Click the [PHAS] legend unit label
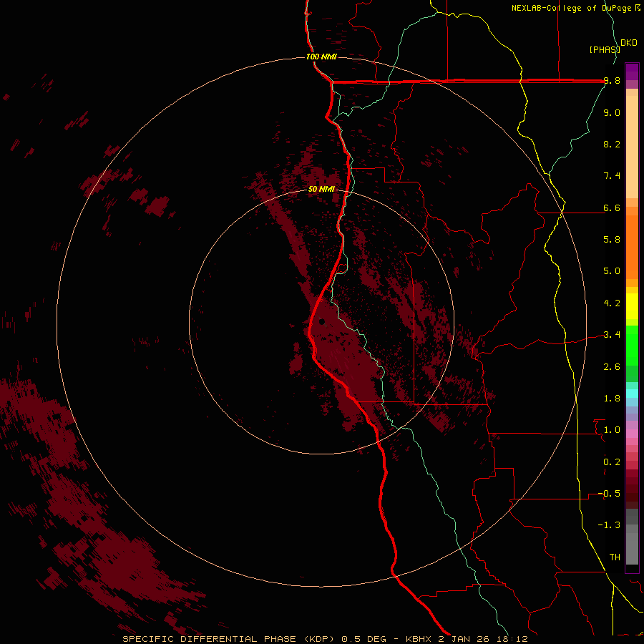Screen dimensions: 644x644 (x=605, y=49)
